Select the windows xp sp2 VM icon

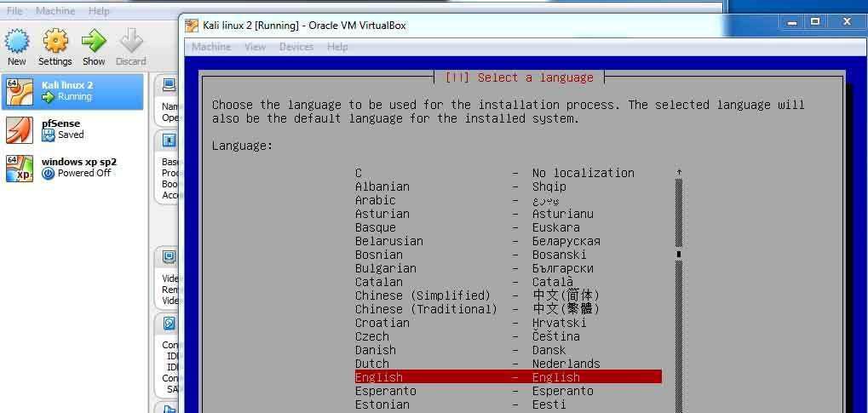pyautogui.click(x=20, y=169)
